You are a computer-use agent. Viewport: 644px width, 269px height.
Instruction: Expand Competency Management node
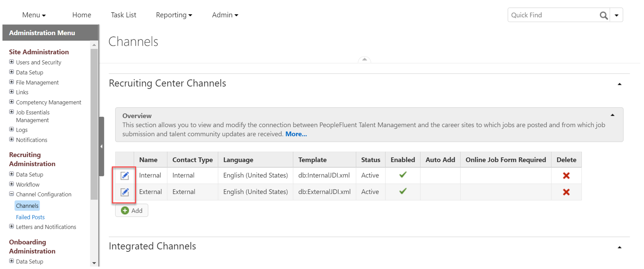(11, 102)
